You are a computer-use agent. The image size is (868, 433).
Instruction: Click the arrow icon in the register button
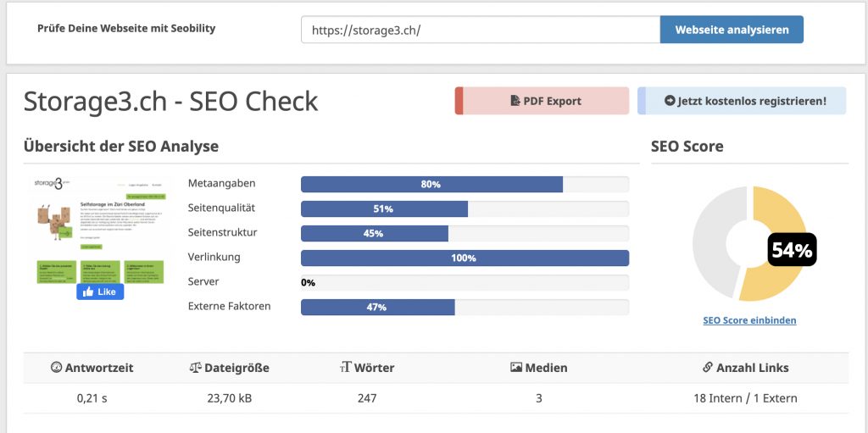coord(670,101)
